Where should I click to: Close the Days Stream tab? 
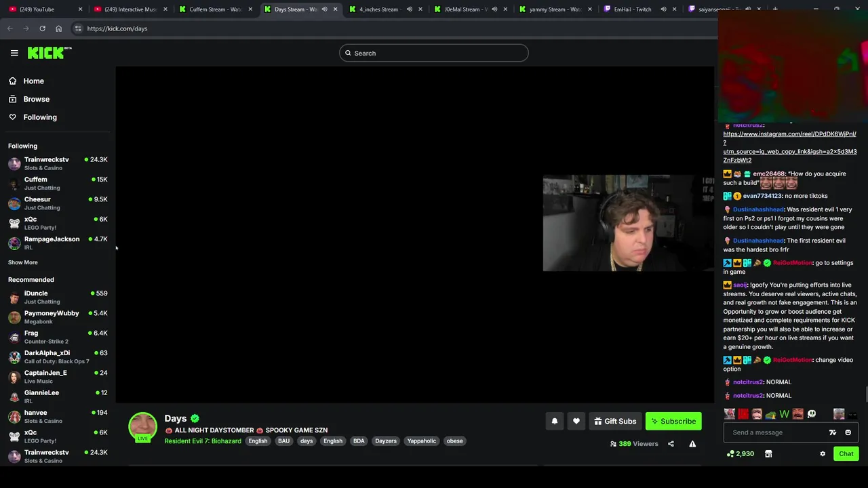(x=335, y=9)
